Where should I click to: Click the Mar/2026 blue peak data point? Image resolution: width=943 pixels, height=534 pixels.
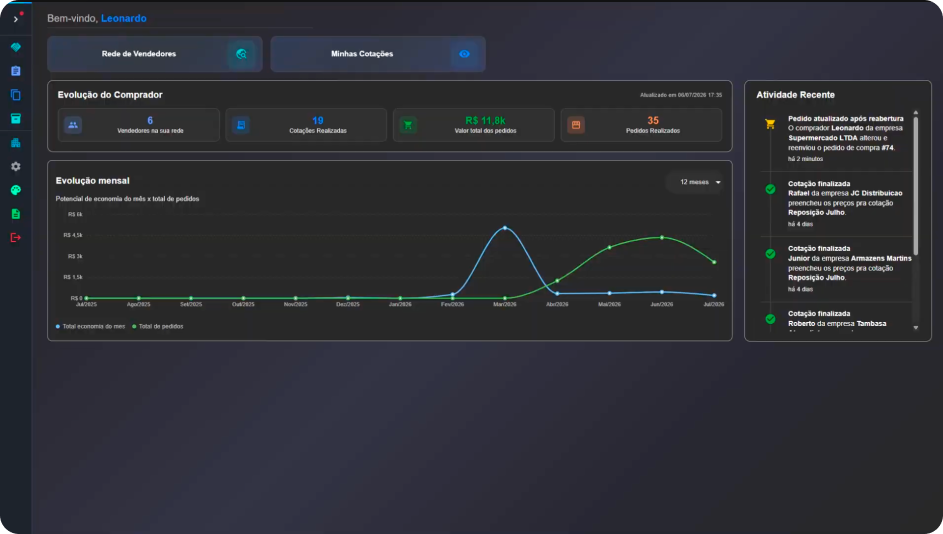[x=505, y=228]
